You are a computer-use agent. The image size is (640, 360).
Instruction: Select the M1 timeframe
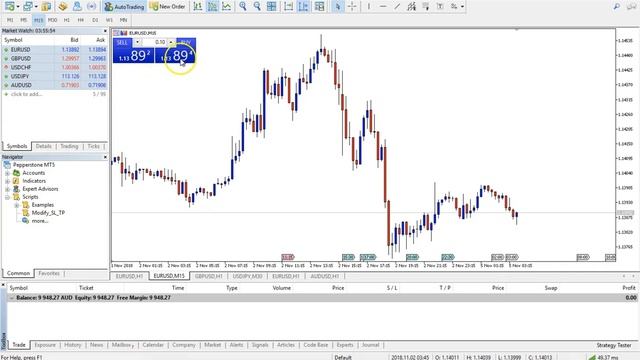coord(10,20)
